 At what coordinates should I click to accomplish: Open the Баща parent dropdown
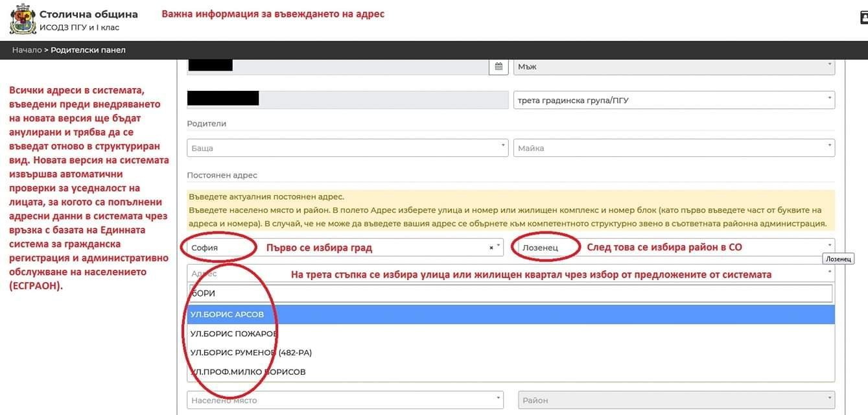347,148
